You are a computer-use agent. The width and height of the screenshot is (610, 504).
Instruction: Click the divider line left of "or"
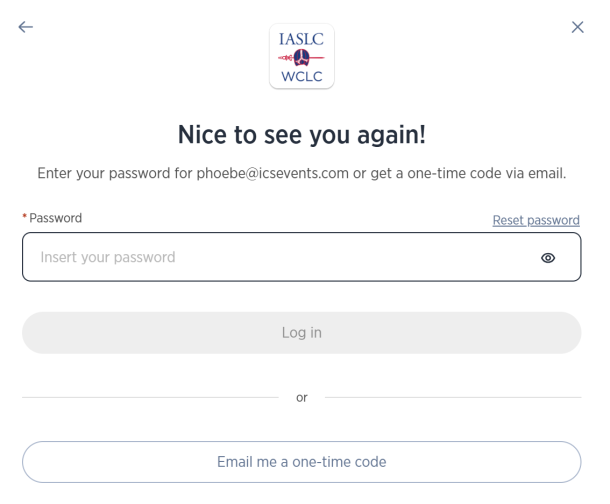150,397
